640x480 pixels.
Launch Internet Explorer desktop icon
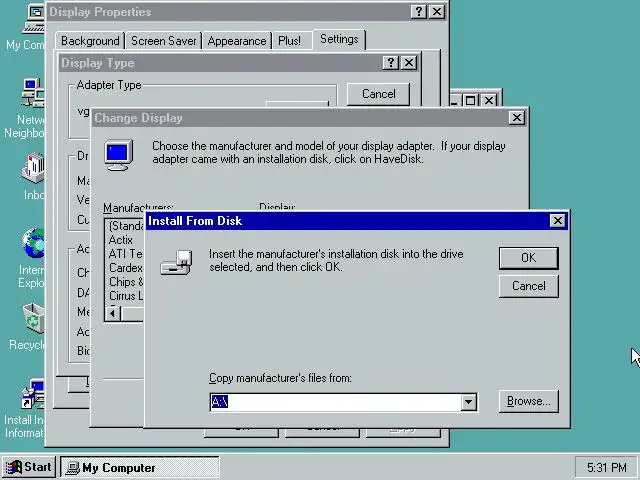point(32,258)
